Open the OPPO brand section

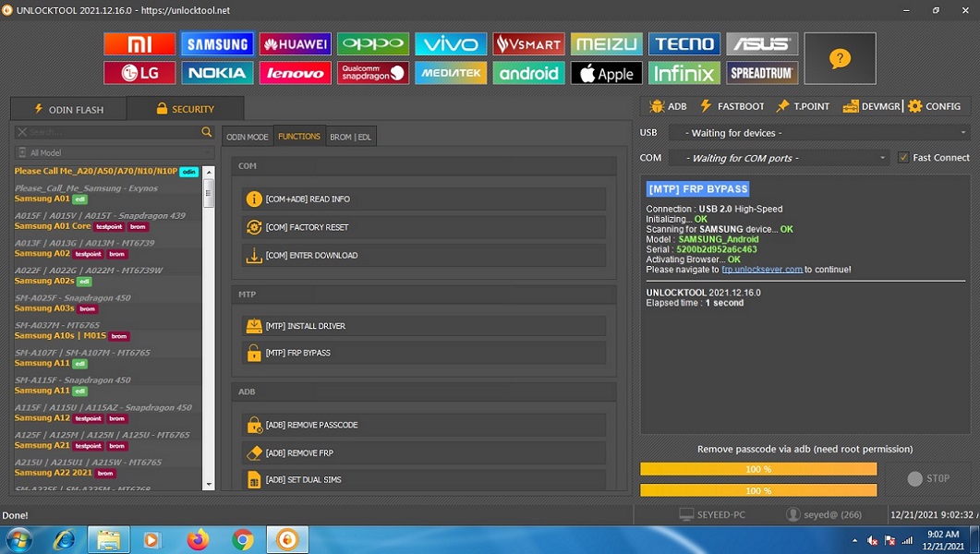click(x=373, y=43)
